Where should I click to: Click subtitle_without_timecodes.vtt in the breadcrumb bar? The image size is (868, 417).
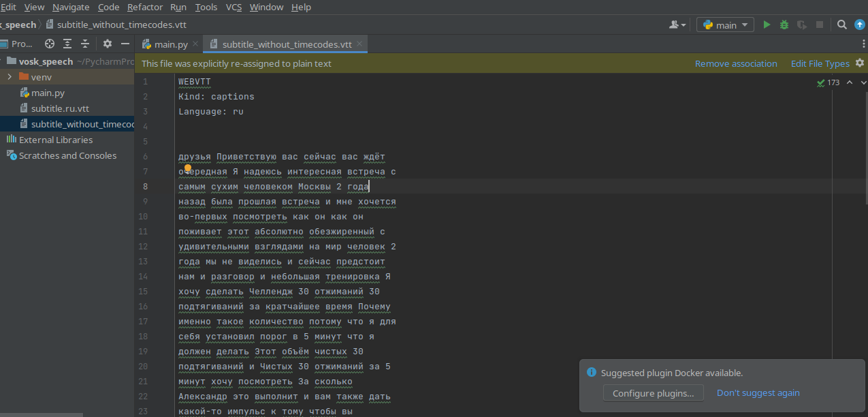pos(121,25)
